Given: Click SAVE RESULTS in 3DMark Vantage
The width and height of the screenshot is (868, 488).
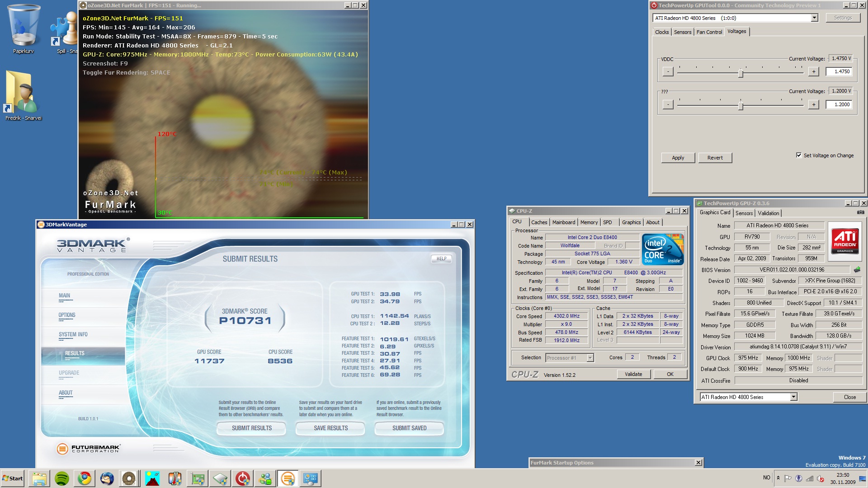Looking at the screenshot, I should pyautogui.click(x=331, y=428).
